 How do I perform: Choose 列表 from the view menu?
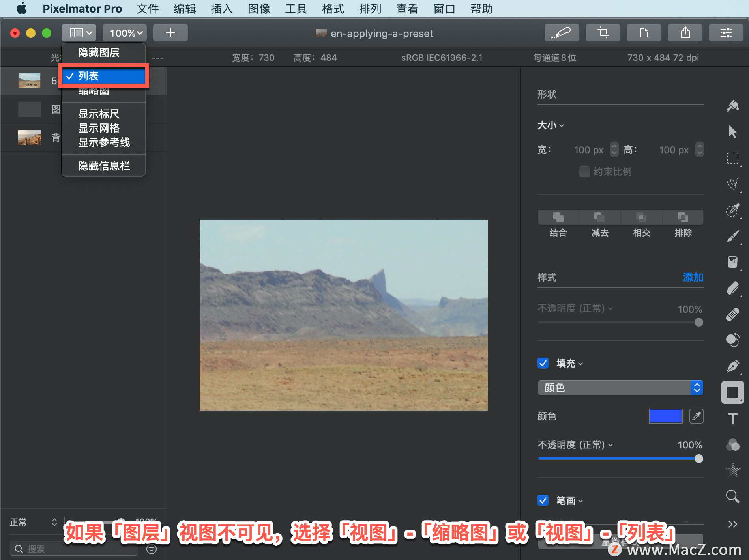point(104,76)
